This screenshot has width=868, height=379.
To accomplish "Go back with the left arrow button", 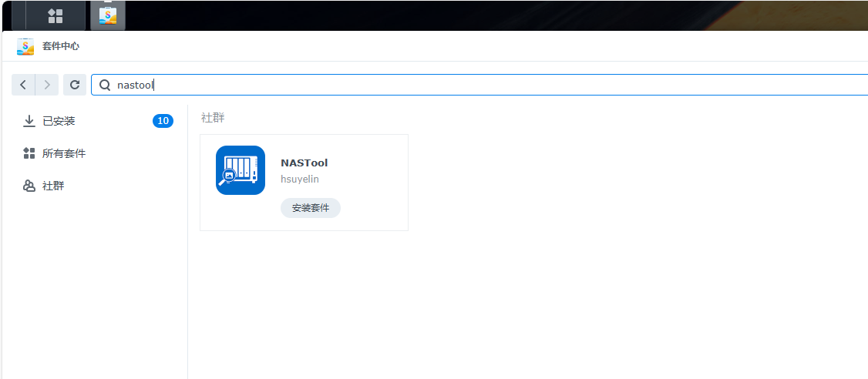I will click(23, 85).
